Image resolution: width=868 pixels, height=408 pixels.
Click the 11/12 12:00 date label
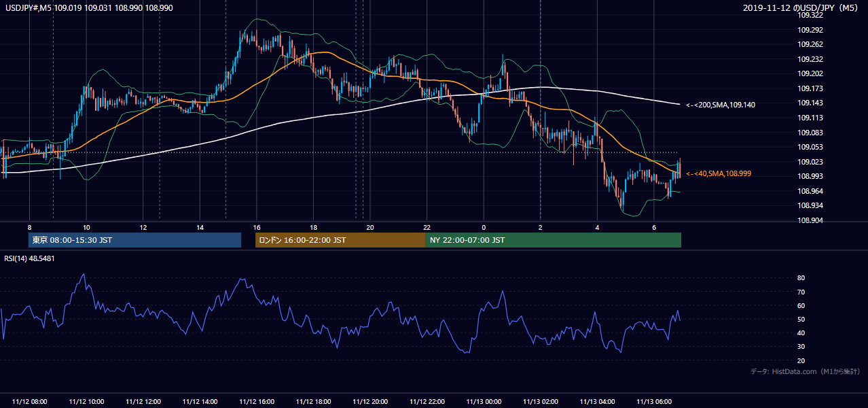click(x=143, y=402)
